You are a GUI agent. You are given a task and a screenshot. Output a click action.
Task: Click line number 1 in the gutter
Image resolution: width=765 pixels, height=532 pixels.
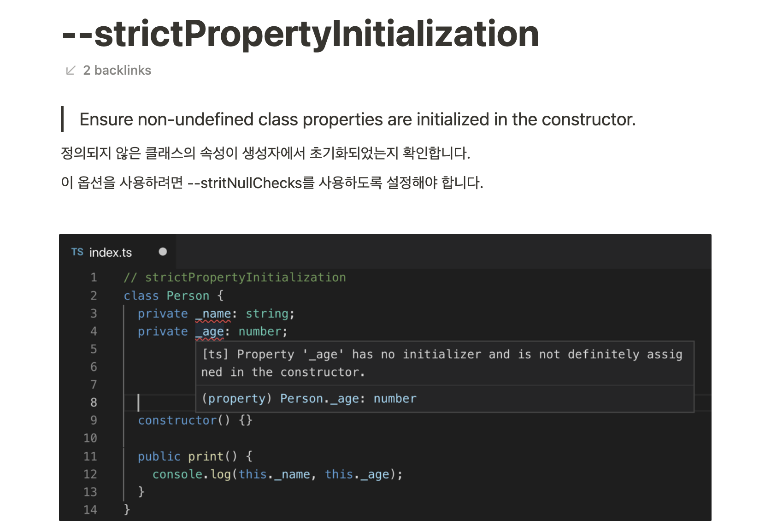(x=94, y=278)
